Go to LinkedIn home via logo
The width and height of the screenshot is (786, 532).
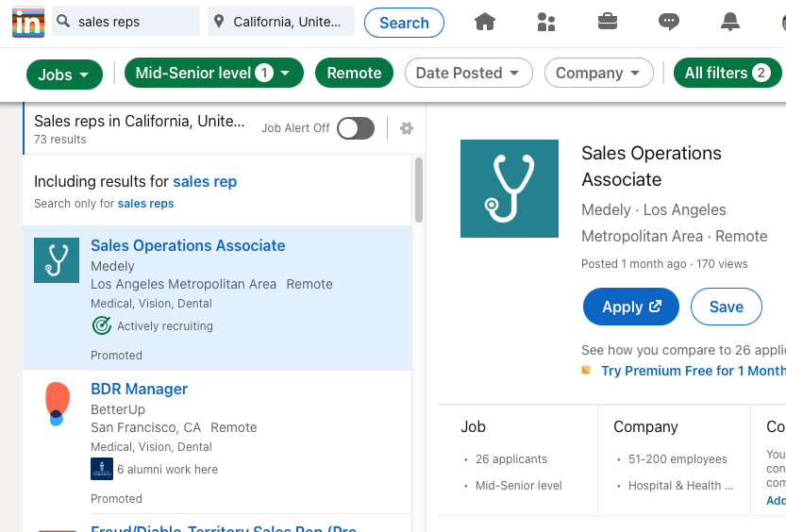(x=28, y=22)
